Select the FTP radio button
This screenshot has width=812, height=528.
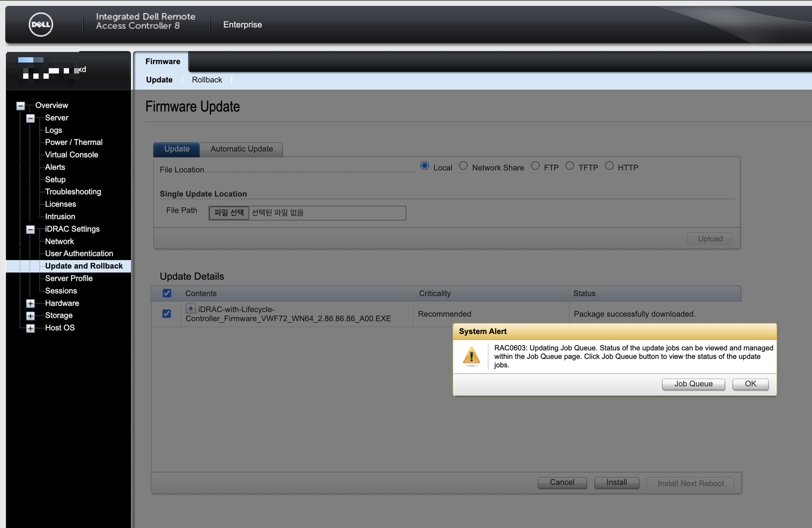click(x=535, y=166)
